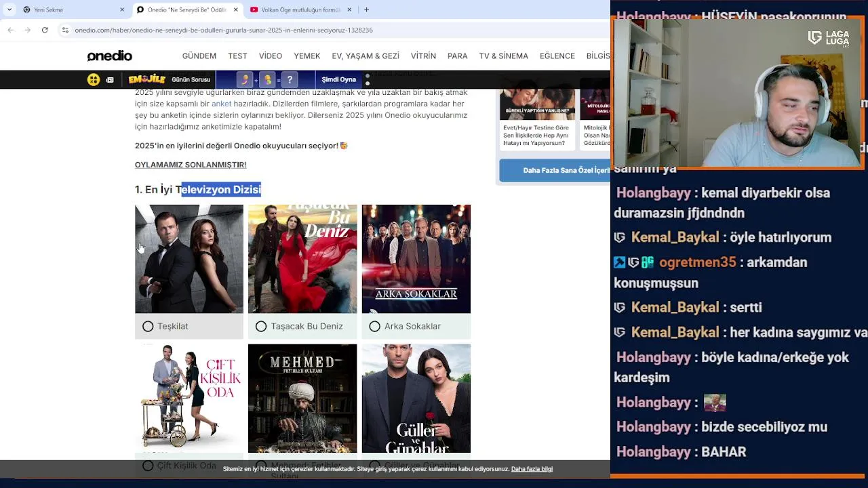Select the Çift Kişilik Oda radio button
The width and height of the screenshot is (868, 488).
(148, 466)
